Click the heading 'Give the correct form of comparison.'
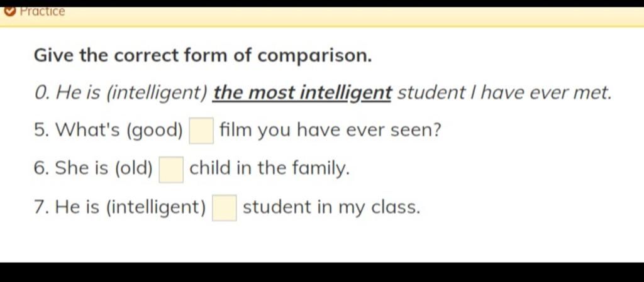The width and height of the screenshot is (644, 282). coord(203,55)
